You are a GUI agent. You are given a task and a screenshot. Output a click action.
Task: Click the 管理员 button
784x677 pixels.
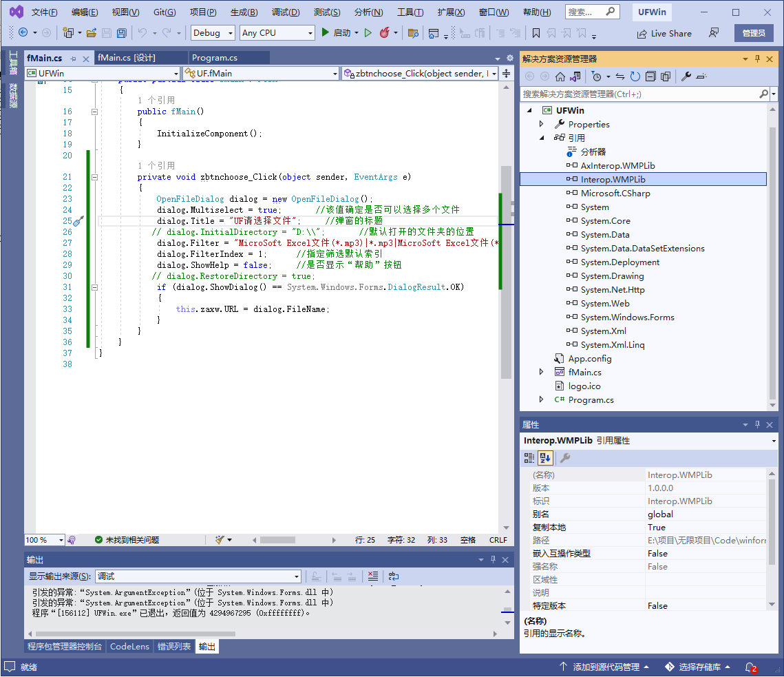click(x=754, y=33)
